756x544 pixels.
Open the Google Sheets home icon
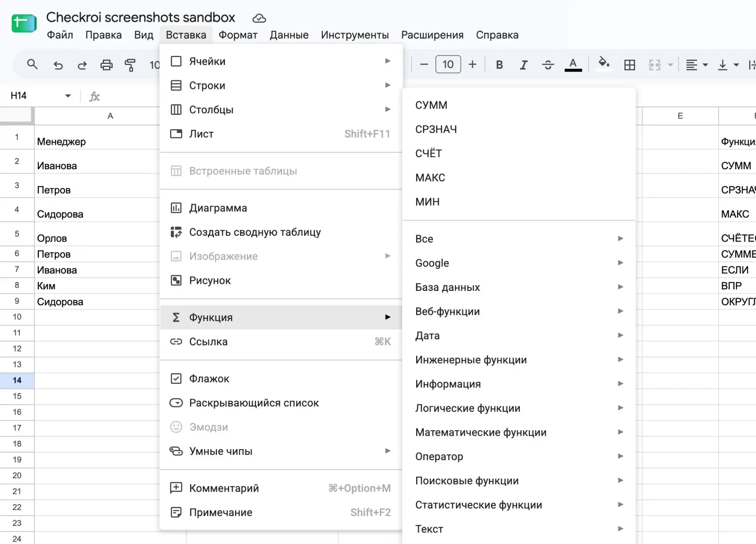click(x=24, y=24)
